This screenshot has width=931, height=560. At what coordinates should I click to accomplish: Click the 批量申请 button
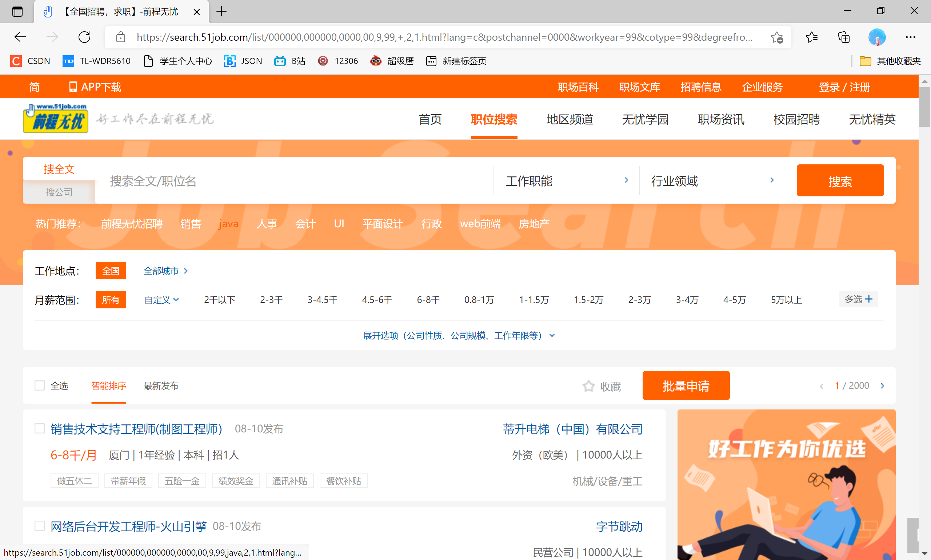[686, 386]
